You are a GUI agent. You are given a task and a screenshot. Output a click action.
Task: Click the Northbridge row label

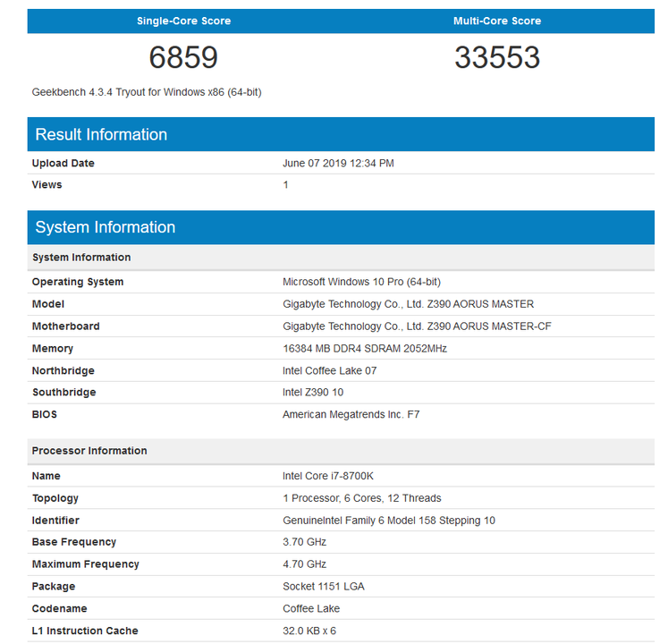point(63,371)
